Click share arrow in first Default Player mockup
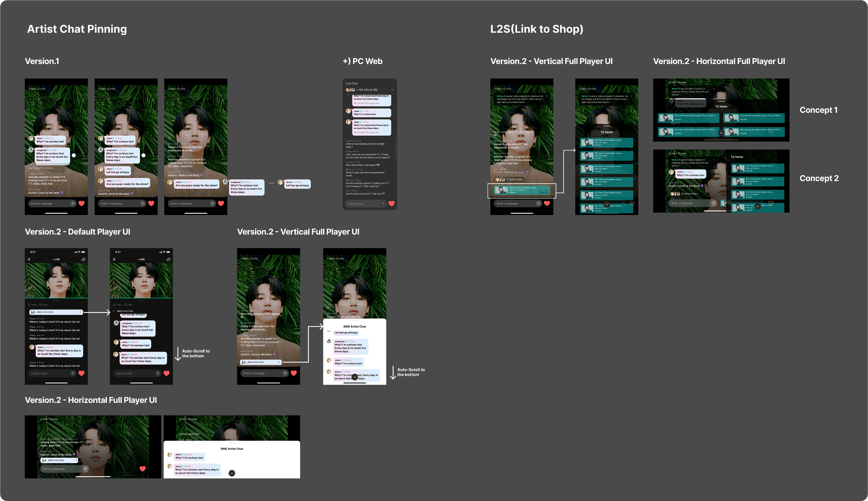Viewport: 868px width, 501px height. click(x=83, y=260)
